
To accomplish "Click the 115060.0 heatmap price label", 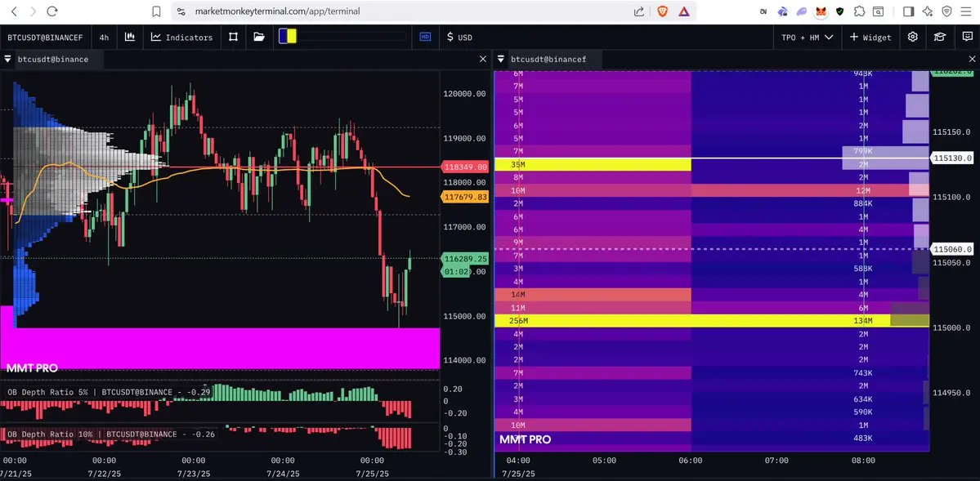I will pos(953,249).
